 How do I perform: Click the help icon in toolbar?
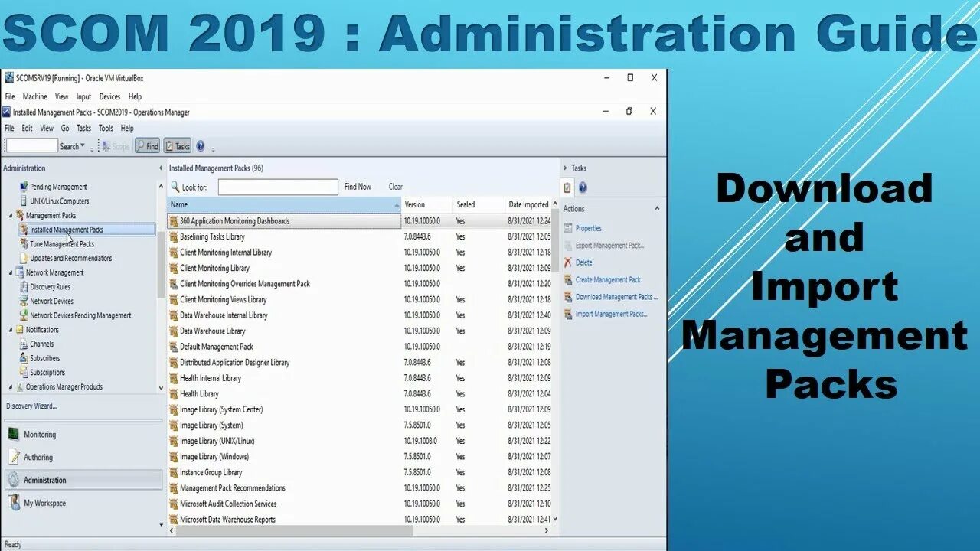pyautogui.click(x=201, y=146)
